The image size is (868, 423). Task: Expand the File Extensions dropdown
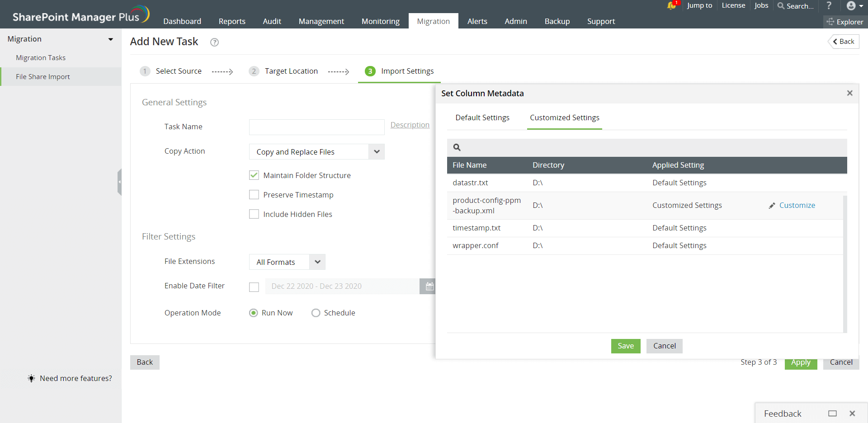click(317, 262)
